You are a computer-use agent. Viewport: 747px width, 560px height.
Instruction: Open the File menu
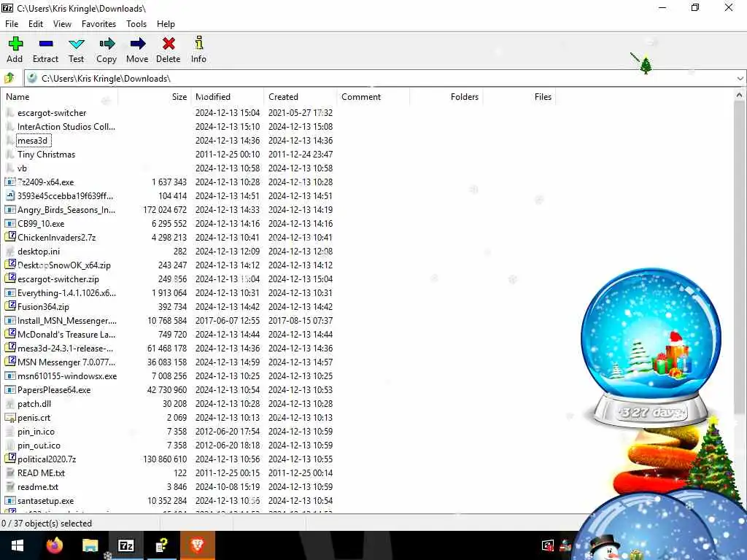pyautogui.click(x=12, y=24)
